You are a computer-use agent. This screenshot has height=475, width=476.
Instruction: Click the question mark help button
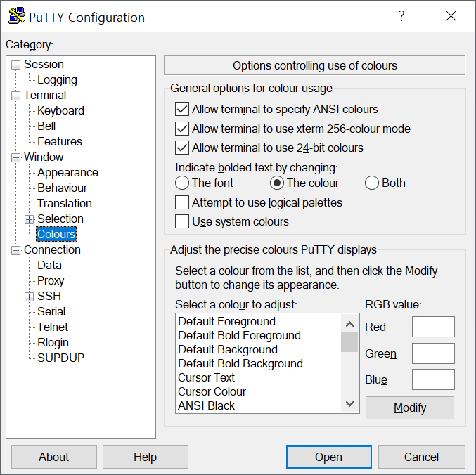[401, 16]
